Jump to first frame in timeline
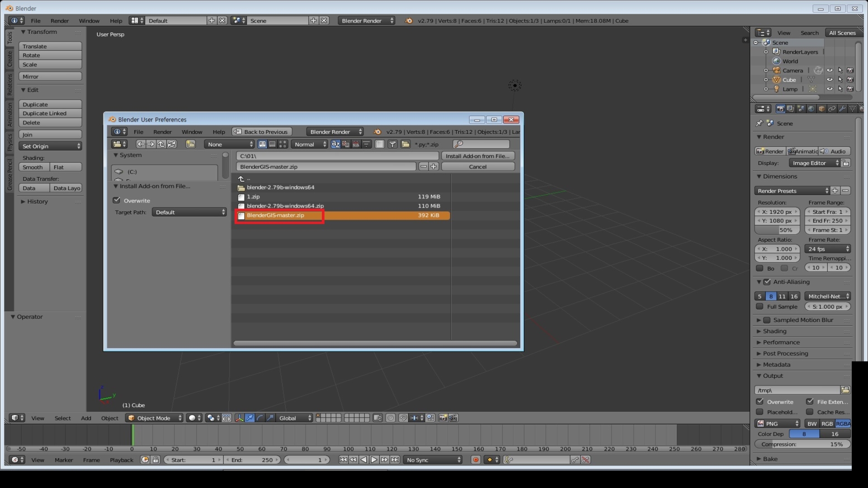 click(343, 460)
